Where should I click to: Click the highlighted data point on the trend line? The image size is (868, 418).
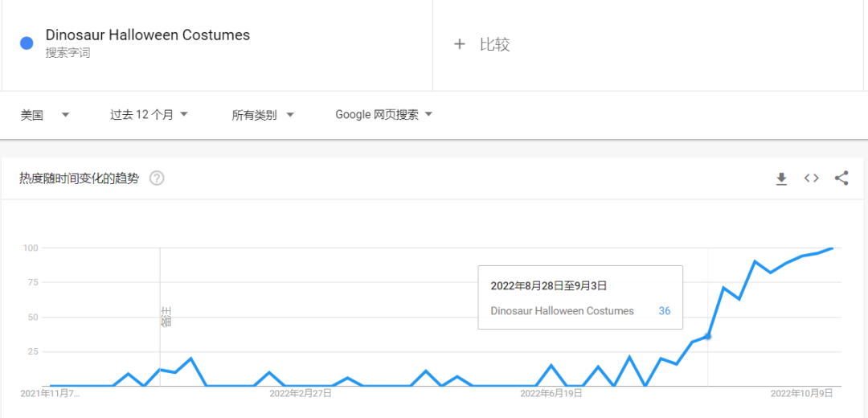tap(707, 336)
